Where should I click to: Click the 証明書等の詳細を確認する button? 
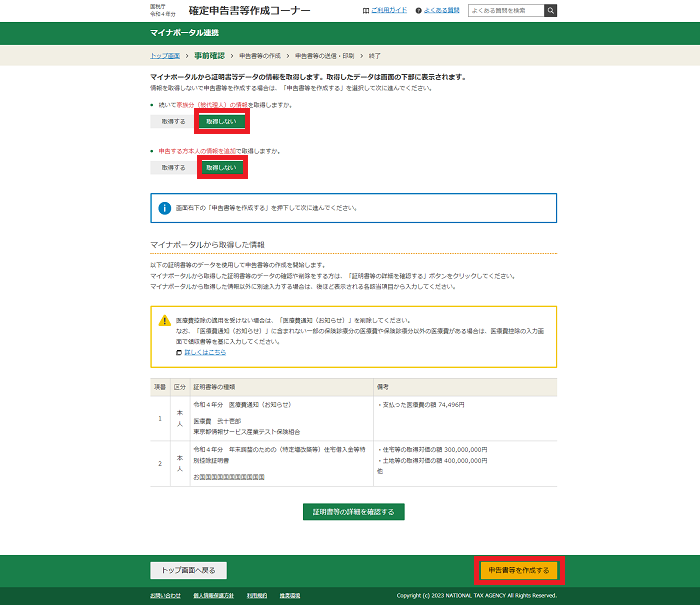click(353, 512)
